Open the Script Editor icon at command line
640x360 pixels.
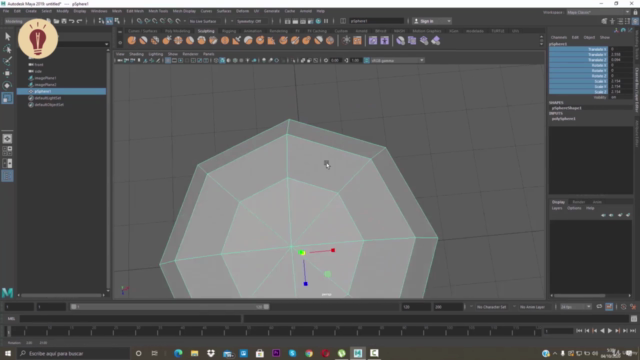(x=633, y=319)
